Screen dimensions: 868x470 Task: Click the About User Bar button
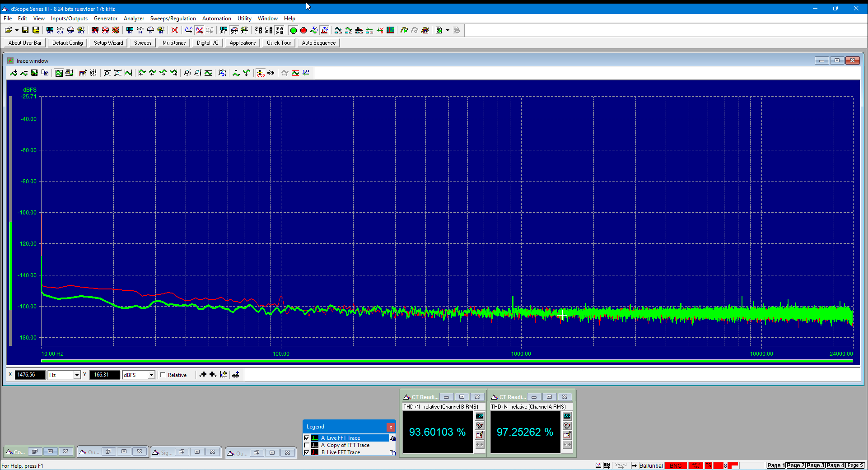coord(25,43)
